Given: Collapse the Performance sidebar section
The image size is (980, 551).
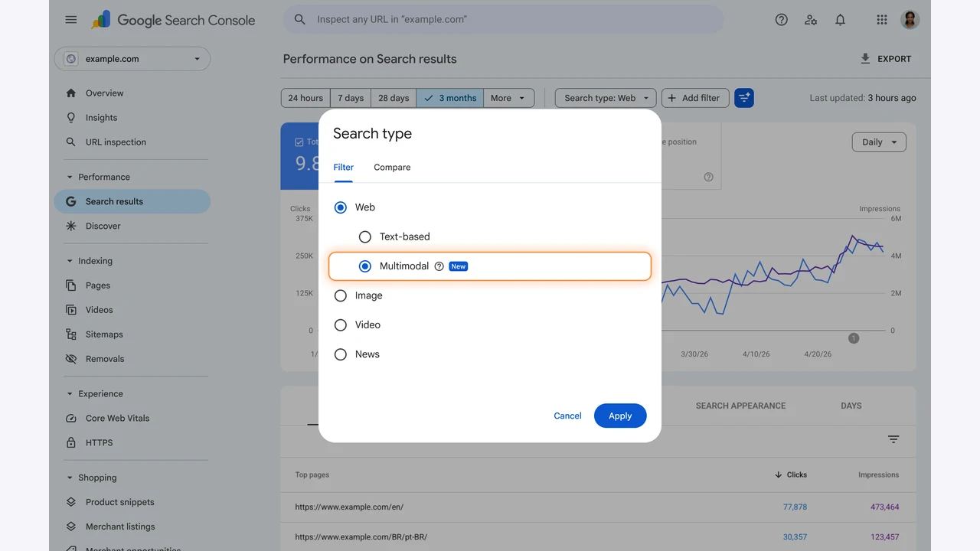Looking at the screenshot, I should [70, 177].
